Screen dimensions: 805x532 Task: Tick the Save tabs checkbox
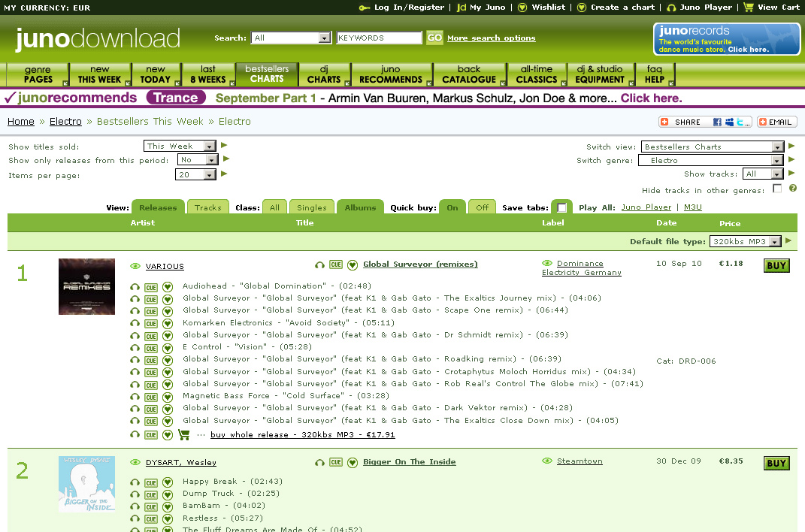[561, 207]
